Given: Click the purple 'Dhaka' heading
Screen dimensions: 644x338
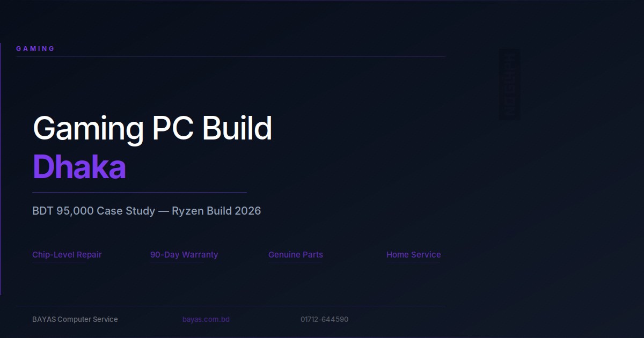Looking at the screenshot, I should [79, 167].
